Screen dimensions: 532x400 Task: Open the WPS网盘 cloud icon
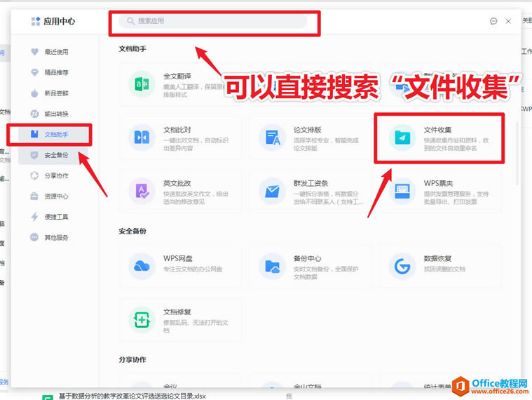click(142, 266)
